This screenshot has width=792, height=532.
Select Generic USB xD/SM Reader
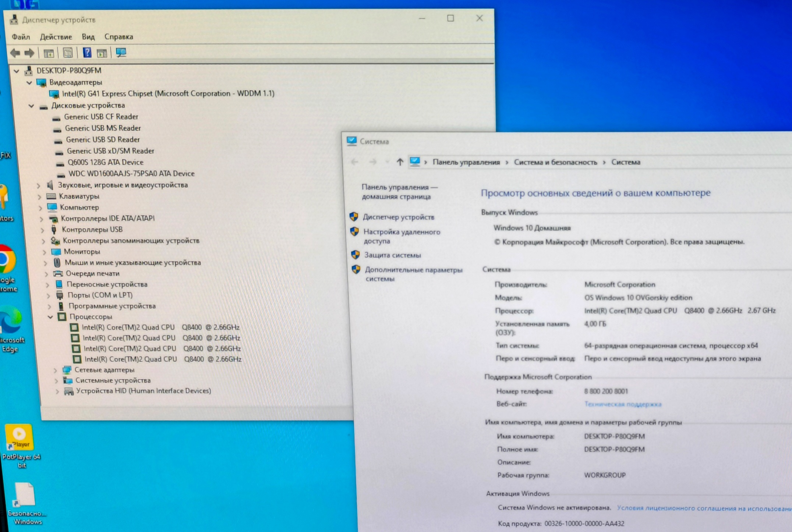(x=110, y=151)
